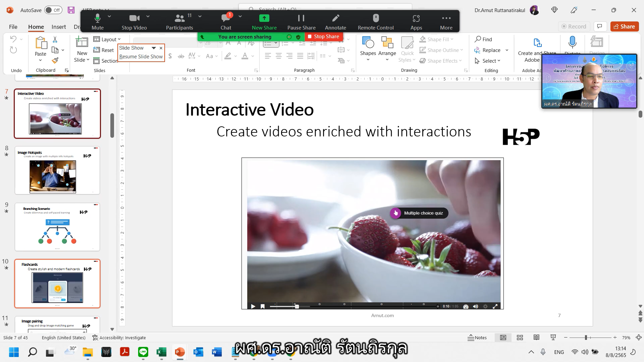Mute the microphone in the Zoom toolbar
Viewport: 644px width, 362px height.
pos(98,21)
